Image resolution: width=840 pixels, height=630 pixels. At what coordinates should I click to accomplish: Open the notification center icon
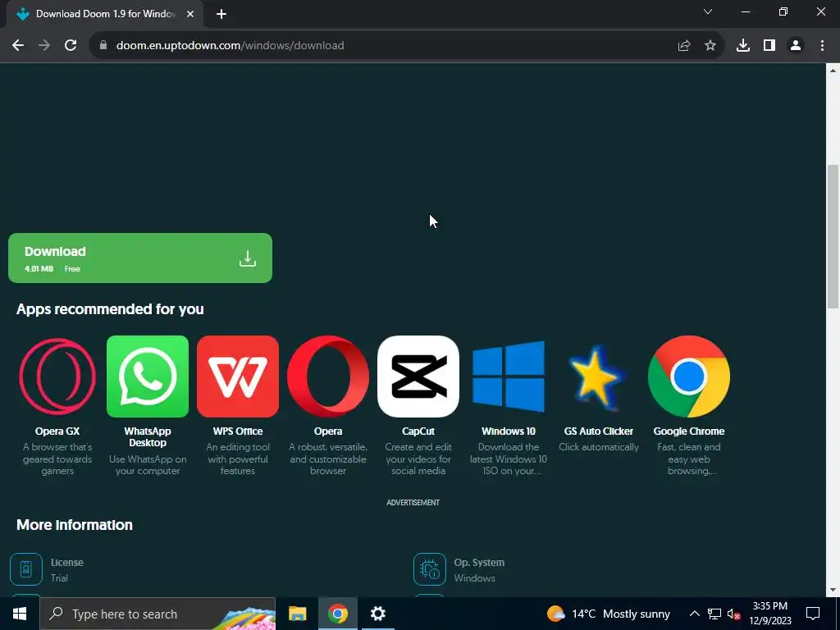tap(813, 614)
